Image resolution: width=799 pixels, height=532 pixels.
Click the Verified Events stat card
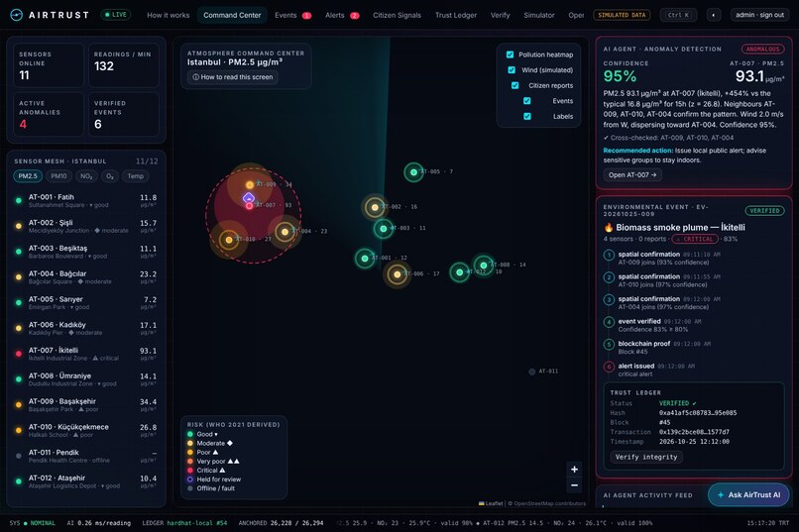point(123,115)
